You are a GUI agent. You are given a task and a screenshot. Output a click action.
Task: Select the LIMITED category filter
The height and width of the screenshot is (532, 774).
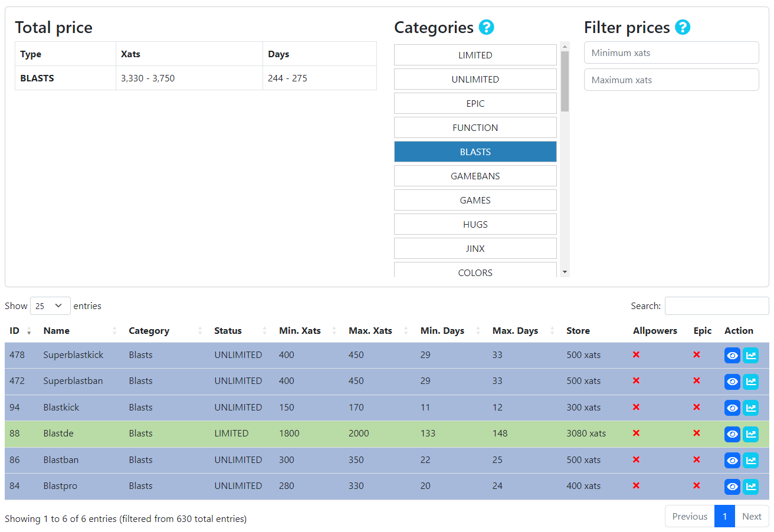[x=475, y=55]
